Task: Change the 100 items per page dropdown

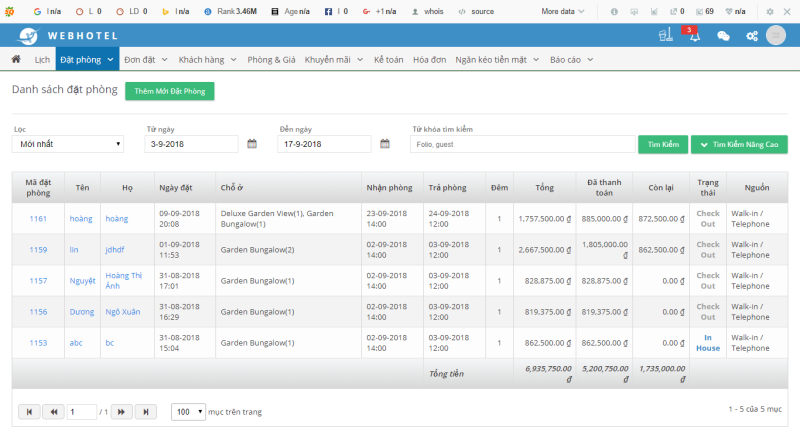Action: 188,412
